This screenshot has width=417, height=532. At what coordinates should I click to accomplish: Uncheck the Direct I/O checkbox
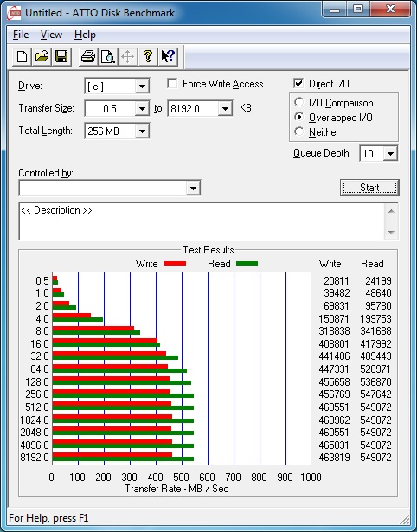point(298,83)
